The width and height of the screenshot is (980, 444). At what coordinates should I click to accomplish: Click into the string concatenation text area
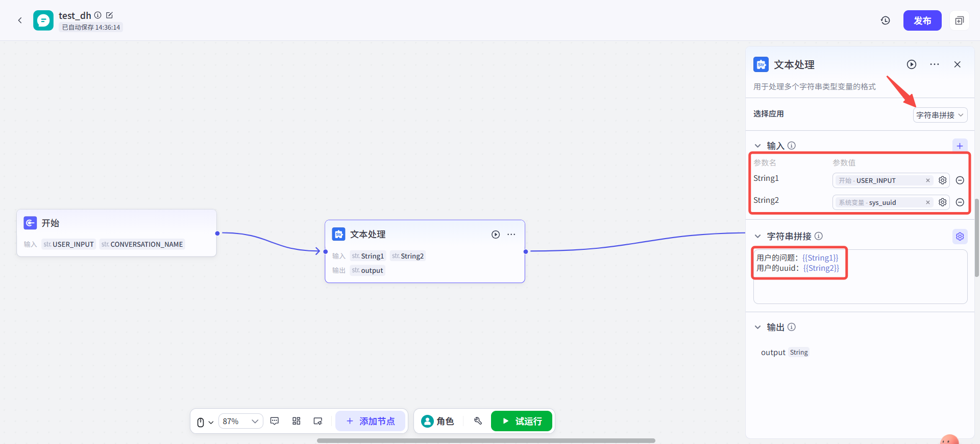[861, 276]
